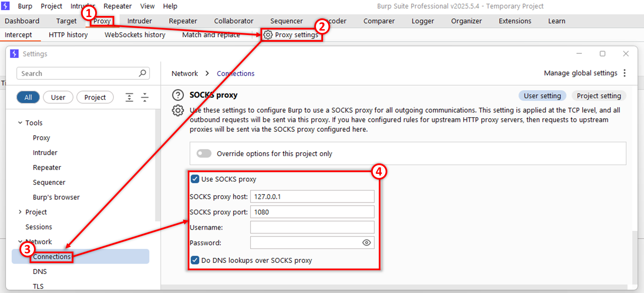The height and width of the screenshot is (293, 644).
Task: Click the Burp Suite logo icon in menu bar
Action: (x=5, y=6)
